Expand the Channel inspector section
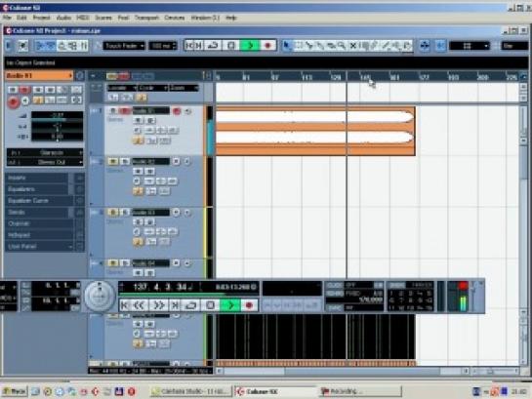Viewport: 532px width, 399px height. pyautogui.click(x=39, y=223)
